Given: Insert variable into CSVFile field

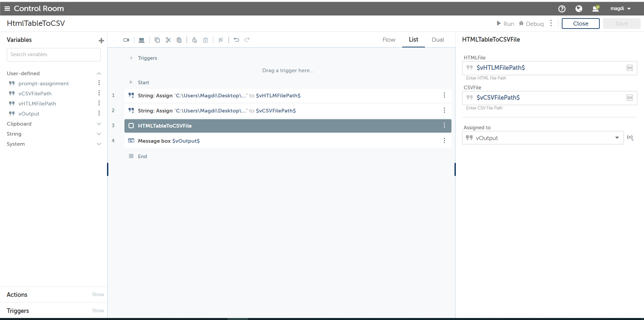Looking at the screenshot, I should coord(630,98).
